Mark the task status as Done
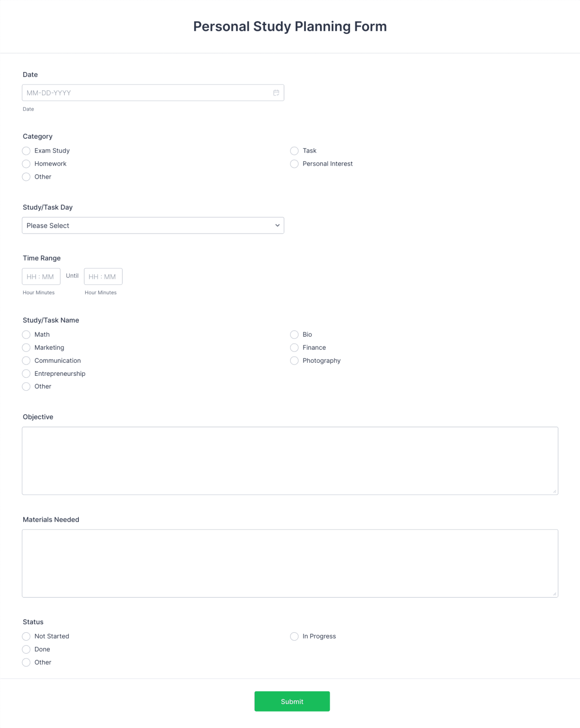 tap(26, 649)
